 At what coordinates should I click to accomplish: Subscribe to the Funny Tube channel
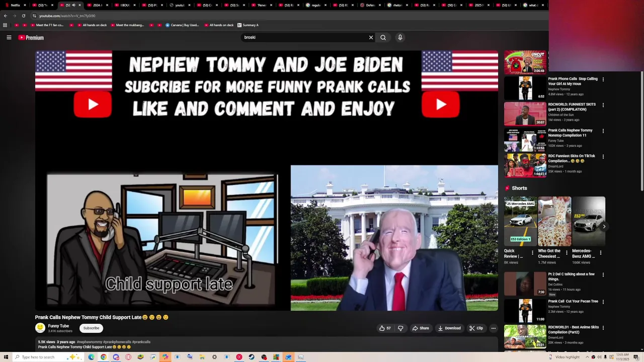(x=91, y=328)
